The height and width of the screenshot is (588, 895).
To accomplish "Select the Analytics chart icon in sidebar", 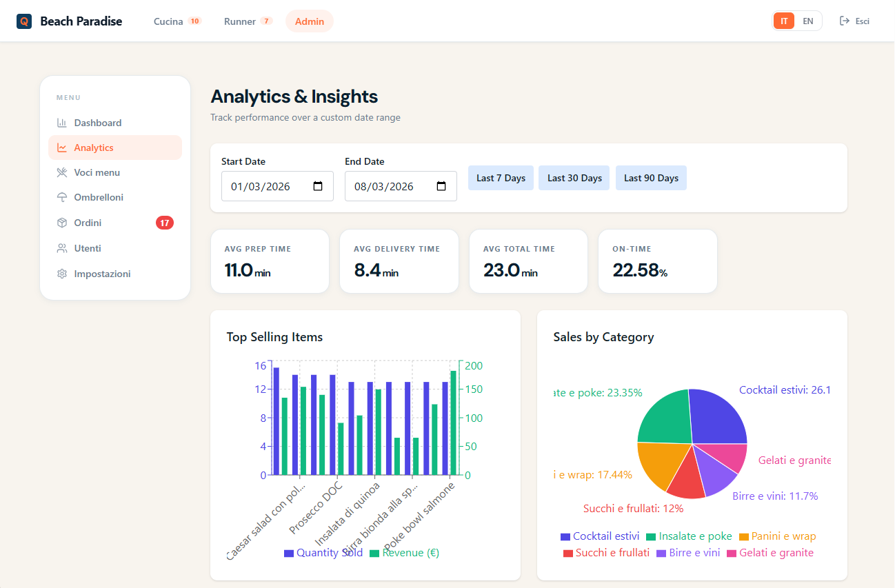I will (x=62, y=147).
